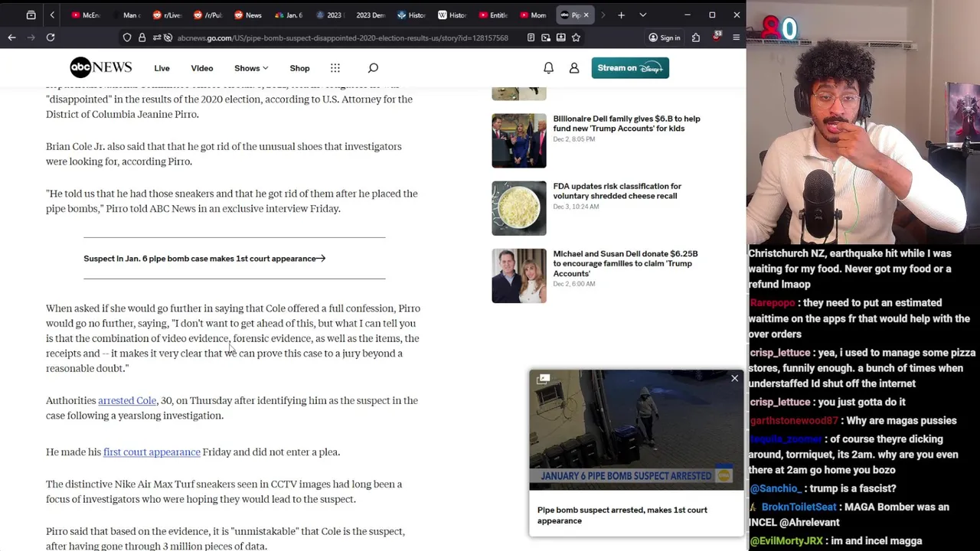The height and width of the screenshot is (551, 980).
Task: Focus the abcnews.go.com address bar
Action: [342, 37]
